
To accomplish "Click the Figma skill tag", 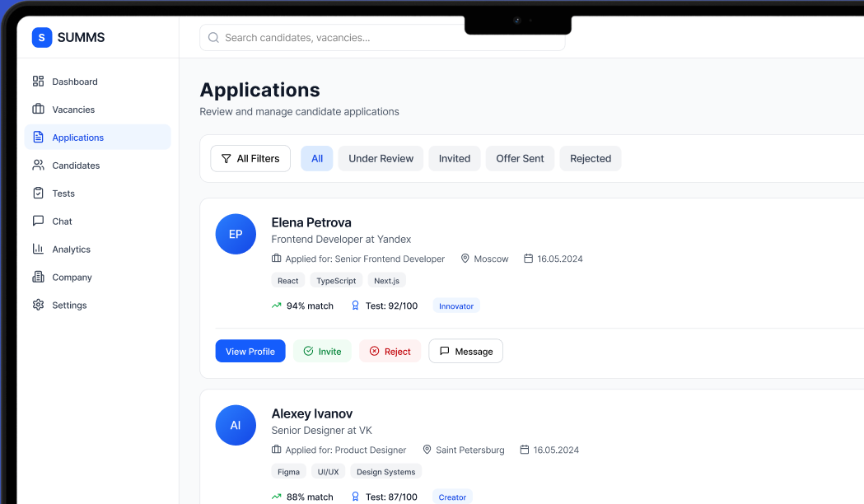I will pyautogui.click(x=289, y=472).
